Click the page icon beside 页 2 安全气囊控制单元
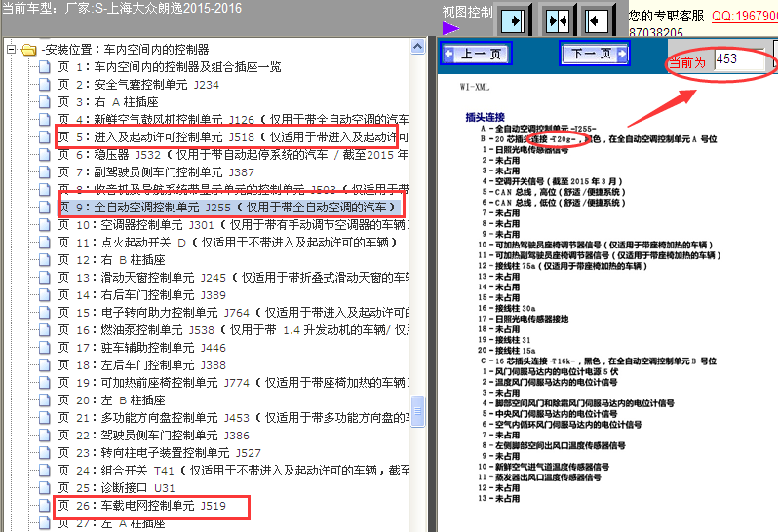The height and width of the screenshot is (532, 778). click(x=45, y=85)
